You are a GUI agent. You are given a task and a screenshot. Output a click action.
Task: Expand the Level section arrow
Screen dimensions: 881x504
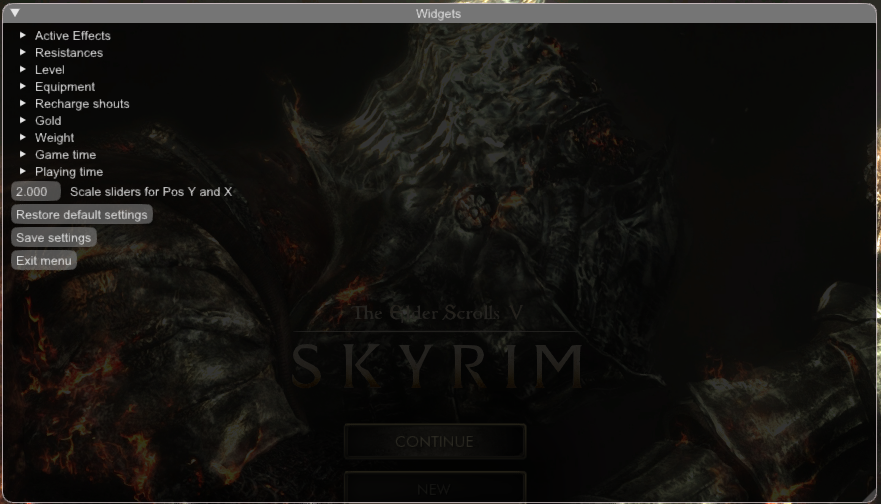click(x=22, y=69)
